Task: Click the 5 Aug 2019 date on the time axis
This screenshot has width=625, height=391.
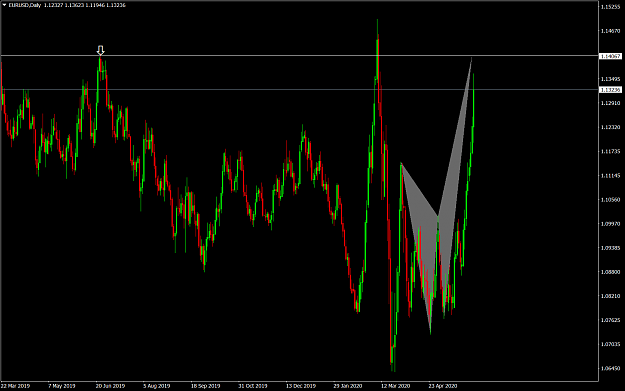Action: (157, 386)
